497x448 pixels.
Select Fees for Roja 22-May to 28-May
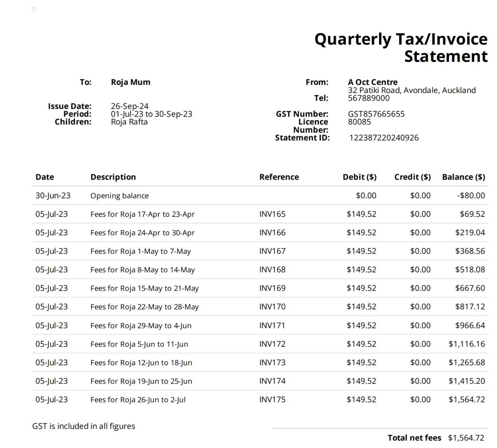click(145, 307)
